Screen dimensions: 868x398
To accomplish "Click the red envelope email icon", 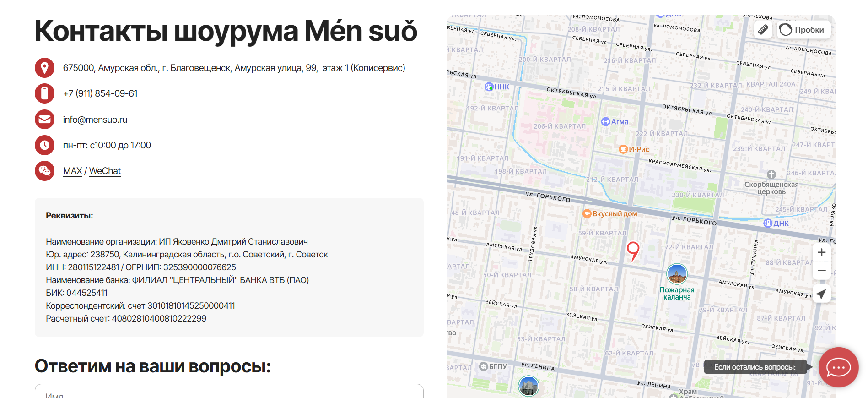I will (x=44, y=120).
